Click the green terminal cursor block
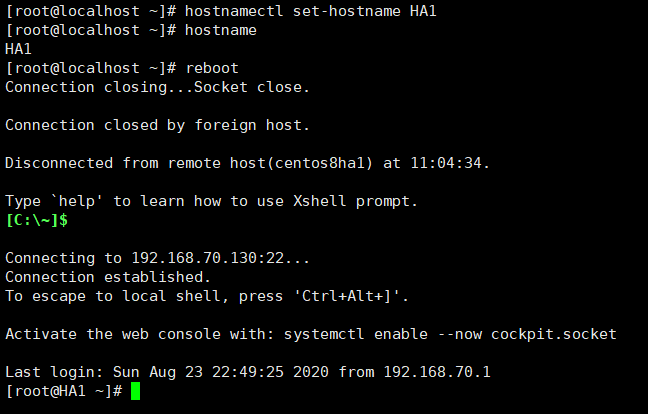 click(135, 391)
